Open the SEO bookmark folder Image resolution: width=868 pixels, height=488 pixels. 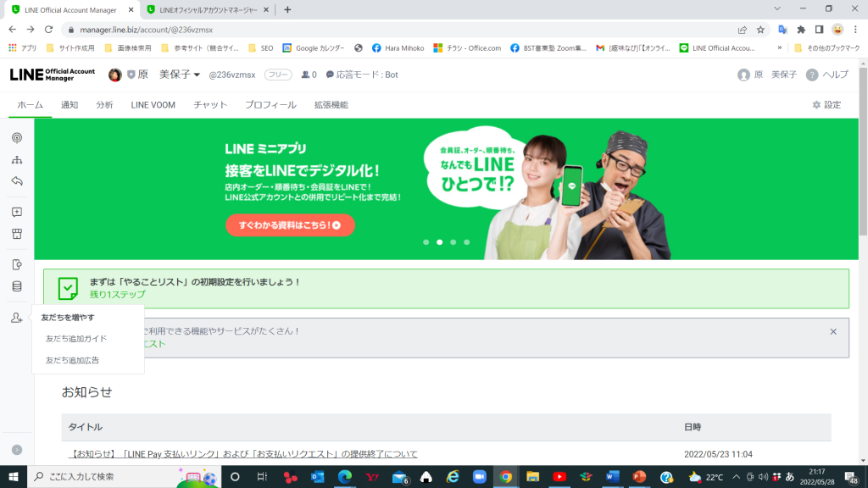(261, 48)
